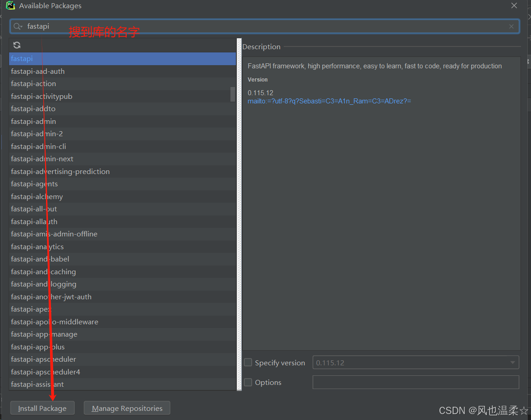Click the splitter handle between list and description
531x420 pixels.
tap(239, 215)
